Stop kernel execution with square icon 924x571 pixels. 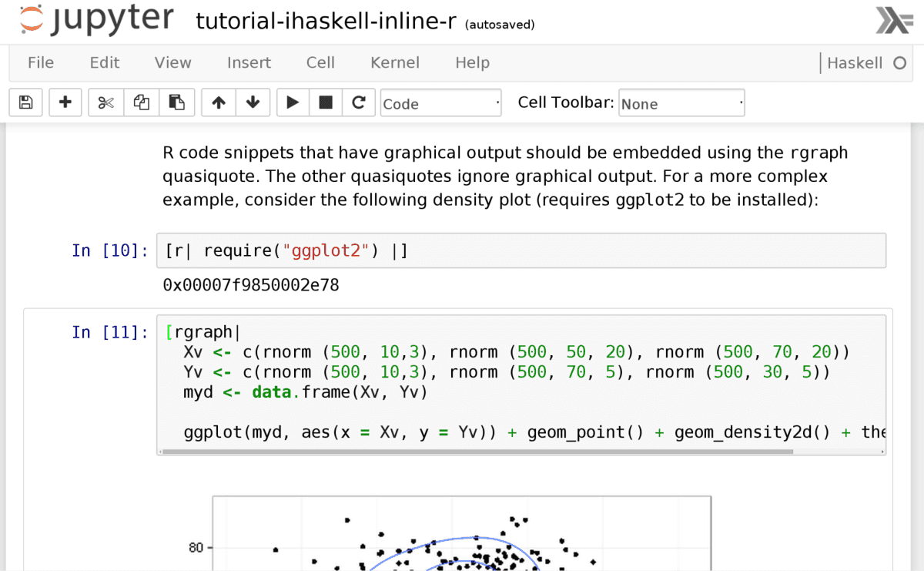pos(326,102)
